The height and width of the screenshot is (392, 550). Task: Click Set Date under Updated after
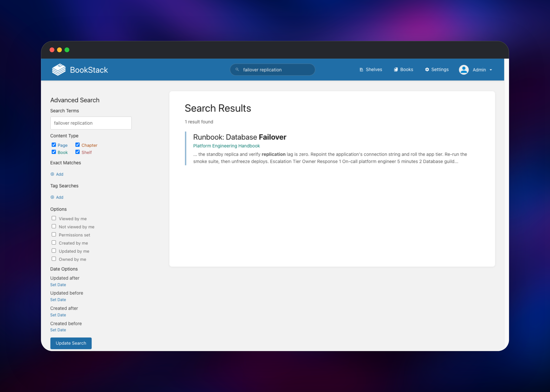click(x=58, y=285)
